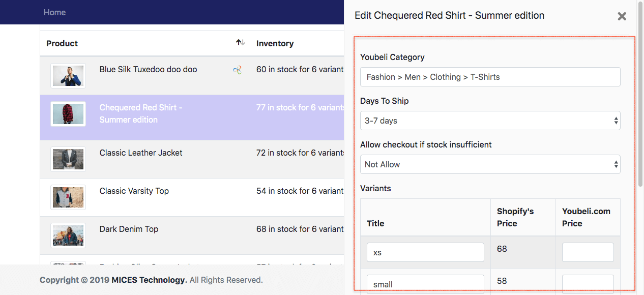Click the sync icon beside Blue Silk Tuxedoo
The width and height of the screenshot is (644, 295).
tap(237, 70)
